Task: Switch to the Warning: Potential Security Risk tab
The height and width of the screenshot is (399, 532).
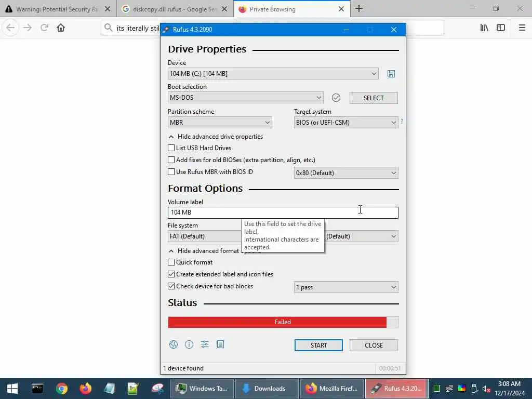Action: 58,9
